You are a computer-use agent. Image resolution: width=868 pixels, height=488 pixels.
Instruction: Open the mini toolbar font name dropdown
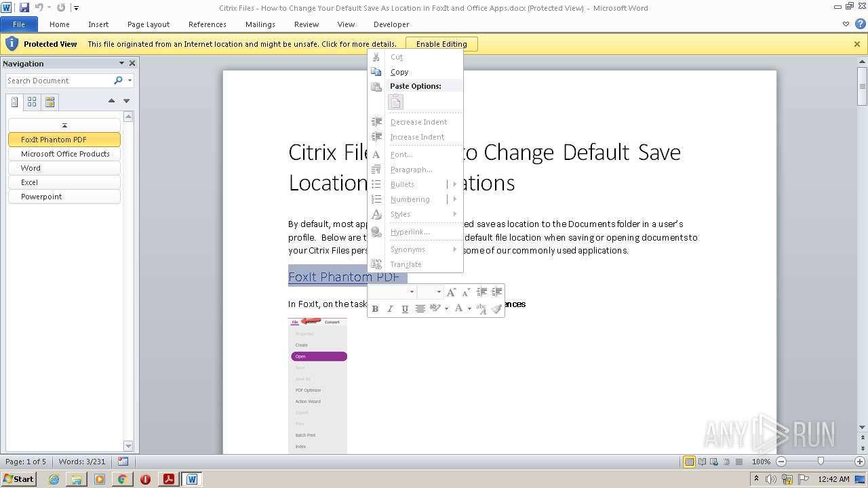(x=412, y=292)
